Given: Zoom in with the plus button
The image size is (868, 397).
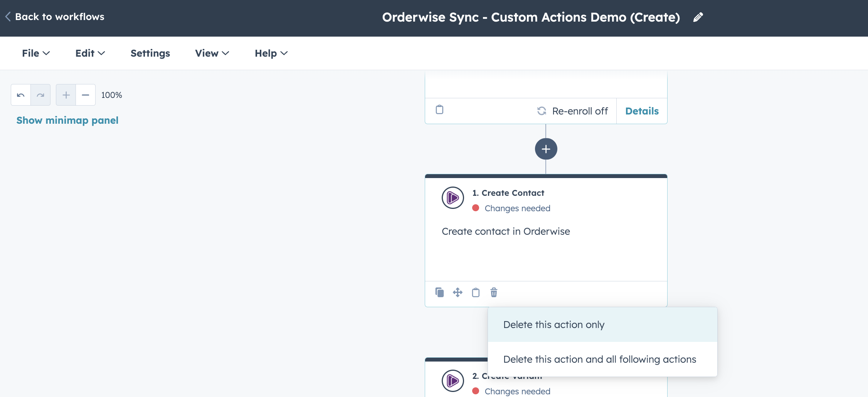Looking at the screenshot, I should tap(66, 95).
